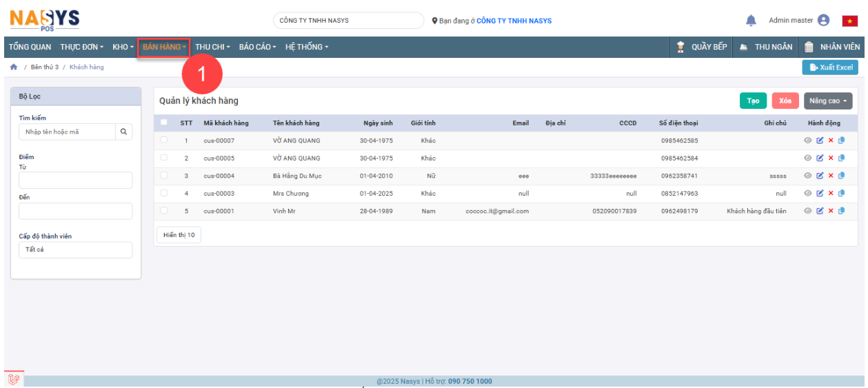
Task: Open the Hiển thị 10 page size selector
Action: click(x=179, y=235)
